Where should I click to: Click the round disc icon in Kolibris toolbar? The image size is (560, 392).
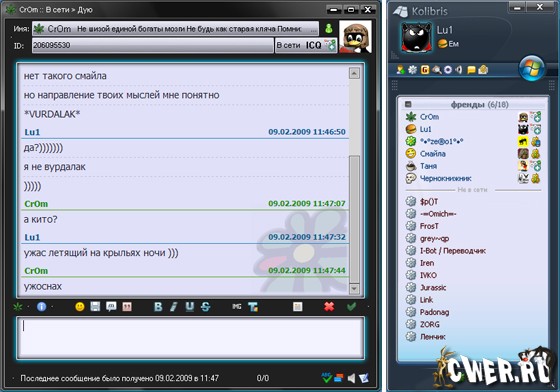pyautogui.click(x=448, y=70)
